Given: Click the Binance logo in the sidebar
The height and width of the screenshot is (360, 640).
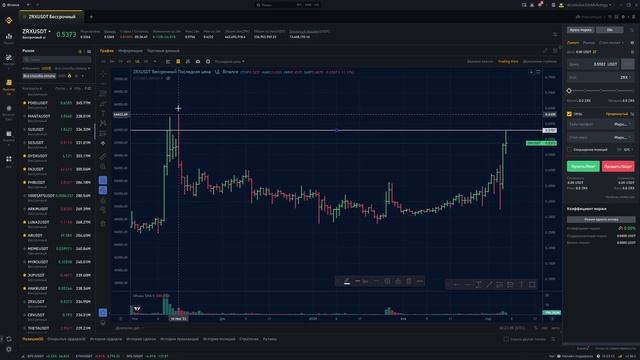Looking at the screenshot, I should pyautogui.click(x=9, y=20).
